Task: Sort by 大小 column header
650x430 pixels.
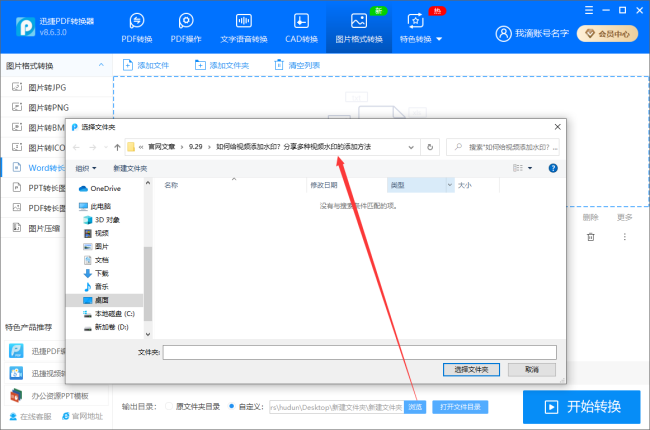Action: coord(465,185)
